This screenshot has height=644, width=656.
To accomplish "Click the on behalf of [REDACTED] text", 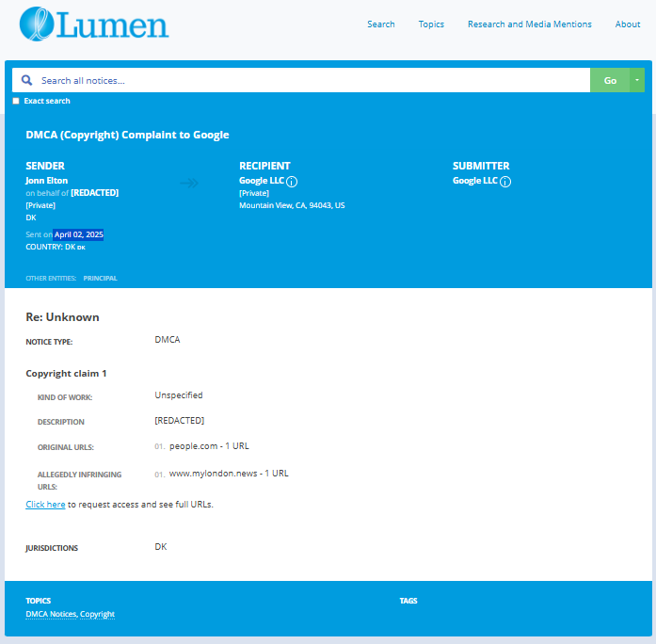I will pyautogui.click(x=72, y=193).
